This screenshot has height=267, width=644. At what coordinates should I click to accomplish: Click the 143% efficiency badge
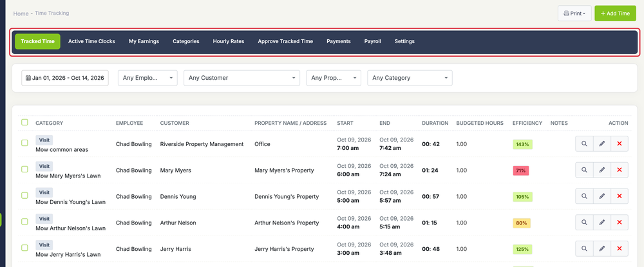522,144
